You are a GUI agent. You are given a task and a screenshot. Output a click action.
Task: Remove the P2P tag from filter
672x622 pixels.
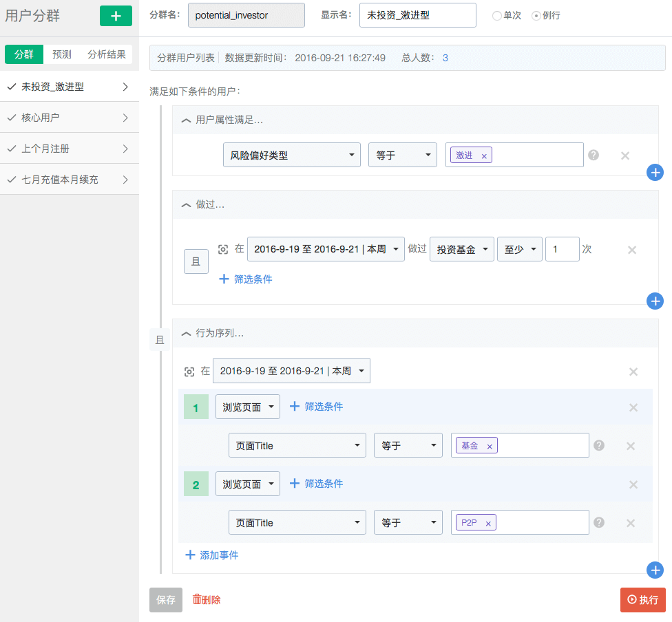pos(488,524)
